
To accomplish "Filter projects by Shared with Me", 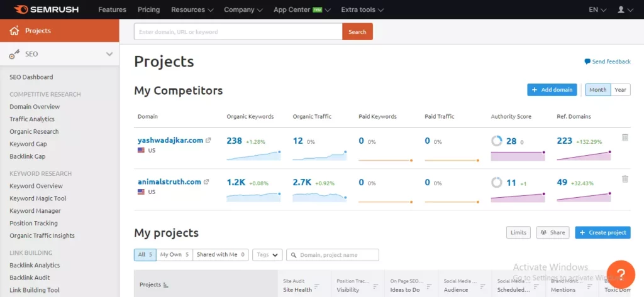I will coord(220,255).
